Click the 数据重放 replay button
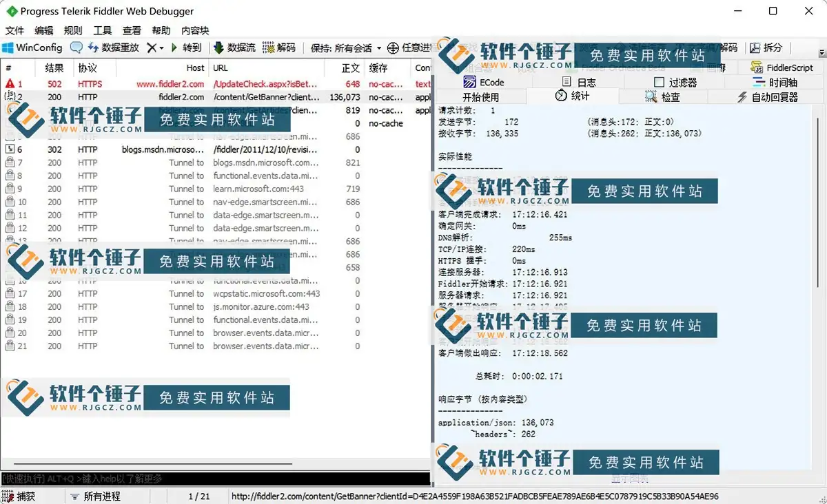 (113, 48)
